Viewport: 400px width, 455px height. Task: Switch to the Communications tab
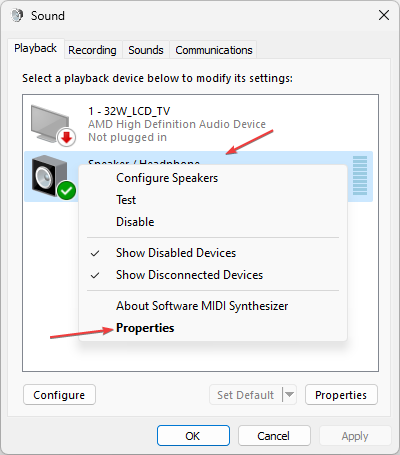pos(214,50)
